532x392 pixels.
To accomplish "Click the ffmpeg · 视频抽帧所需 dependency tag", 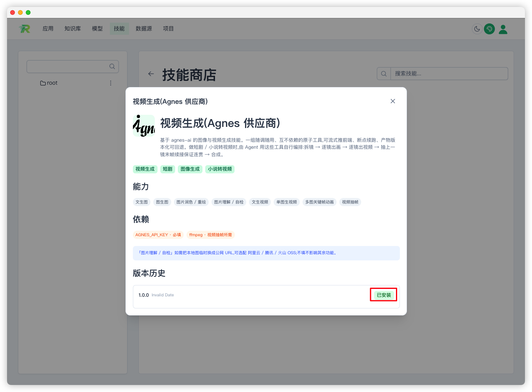I will (x=211, y=235).
